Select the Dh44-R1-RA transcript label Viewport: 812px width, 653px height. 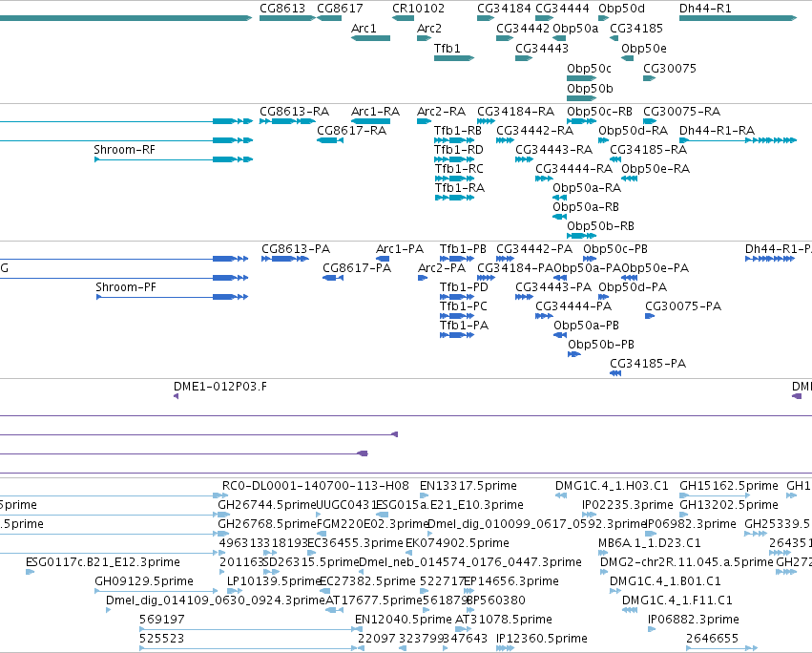coord(717,130)
